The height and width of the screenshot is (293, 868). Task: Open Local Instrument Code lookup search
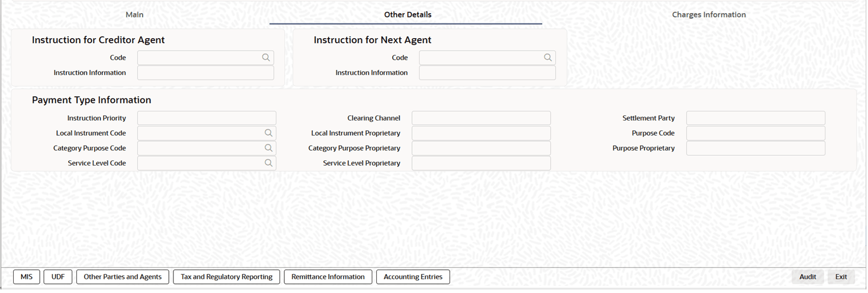(268, 133)
